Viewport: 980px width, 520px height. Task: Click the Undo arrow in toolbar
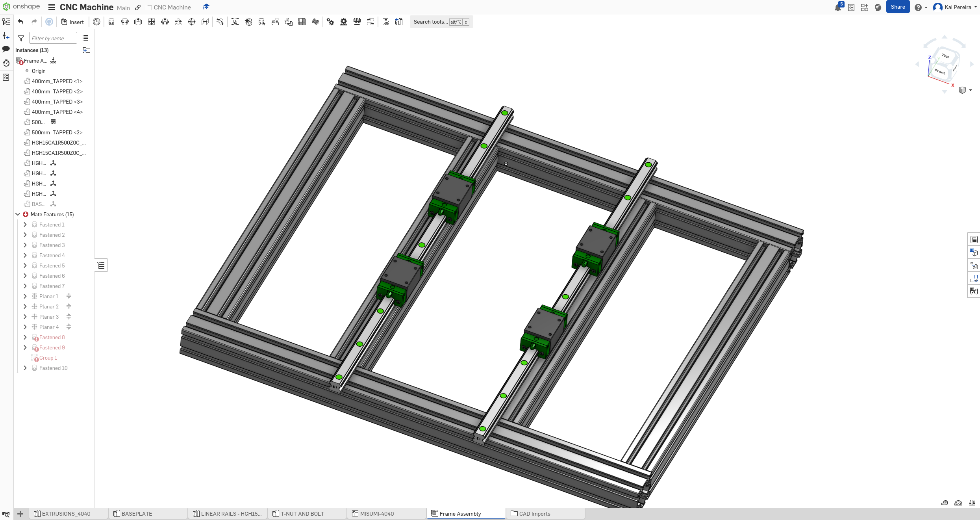pos(20,22)
